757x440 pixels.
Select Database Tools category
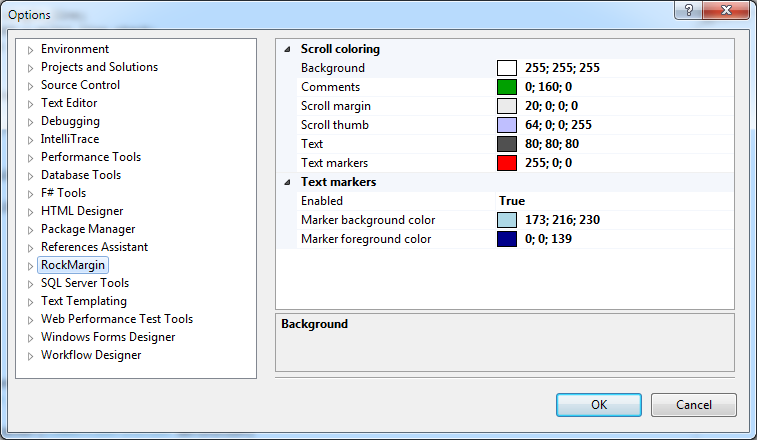[x=81, y=175]
